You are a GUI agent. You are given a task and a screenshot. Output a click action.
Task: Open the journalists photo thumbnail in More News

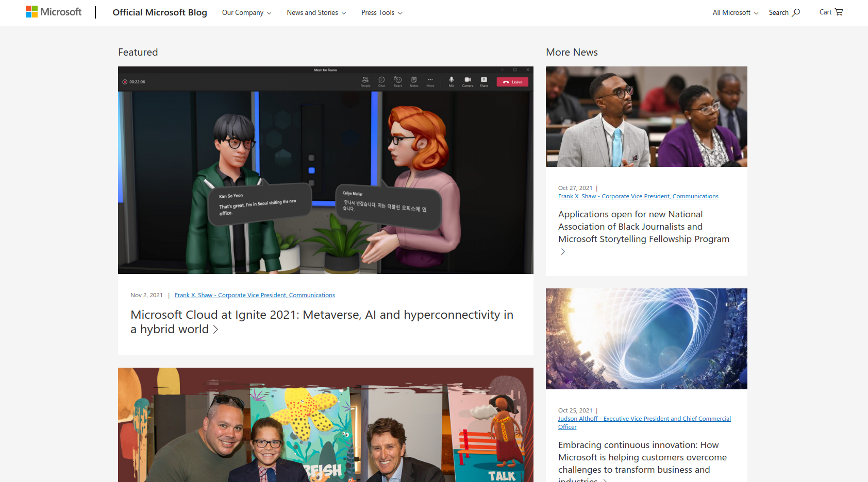tap(646, 116)
